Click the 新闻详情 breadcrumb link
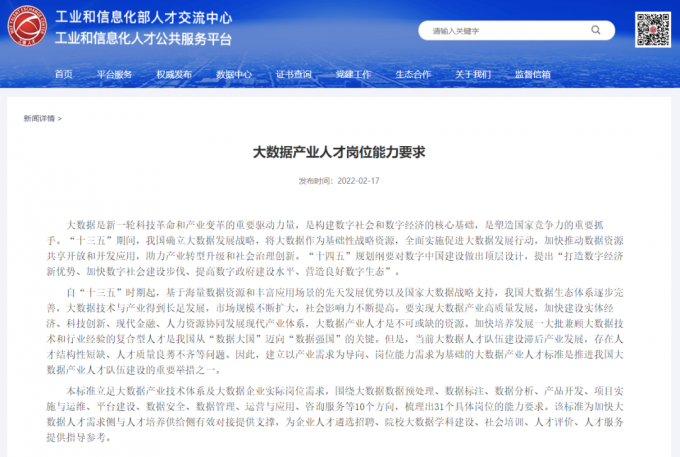Image resolution: width=680 pixels, height=457 pixels. (39, 118)
